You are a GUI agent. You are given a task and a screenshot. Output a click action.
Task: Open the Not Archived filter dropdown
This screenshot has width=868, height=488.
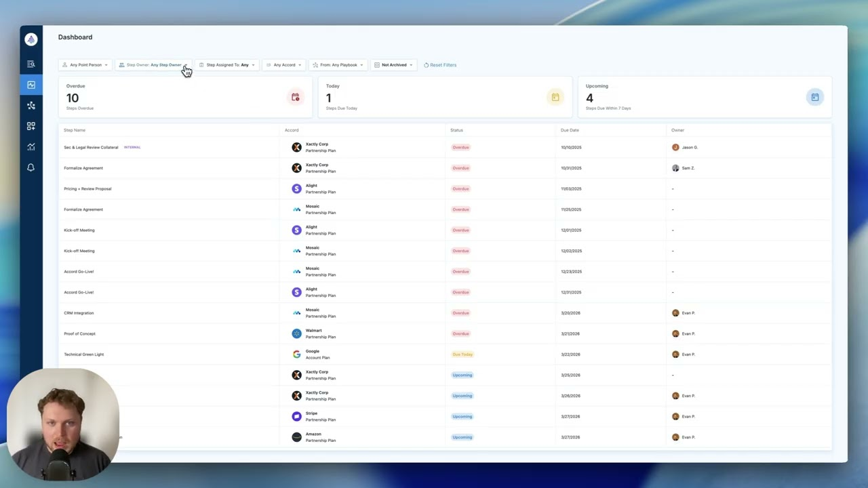pyautogui.click(x=393, y=65)
